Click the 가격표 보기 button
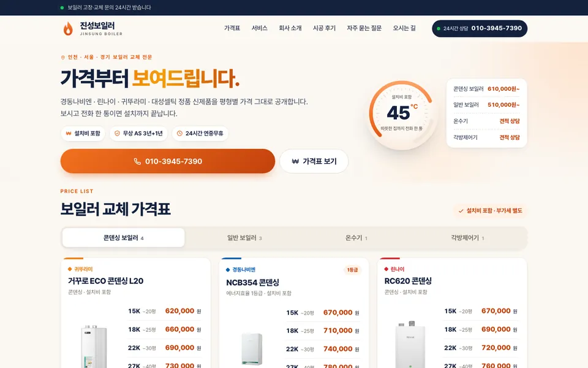This screenshot has height=368, width=588. pos(314,161)
